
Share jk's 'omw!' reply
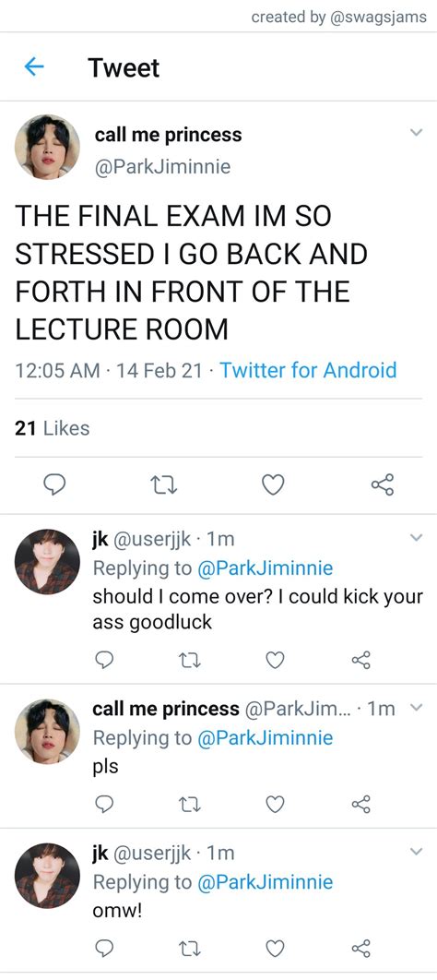point(361,948)
